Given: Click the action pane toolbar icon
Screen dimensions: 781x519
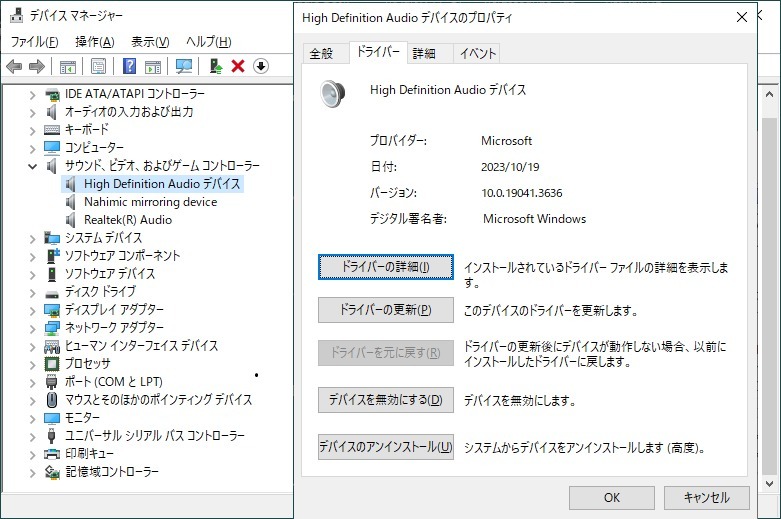Looking at the screenshot, I should [x=153, y=66].
